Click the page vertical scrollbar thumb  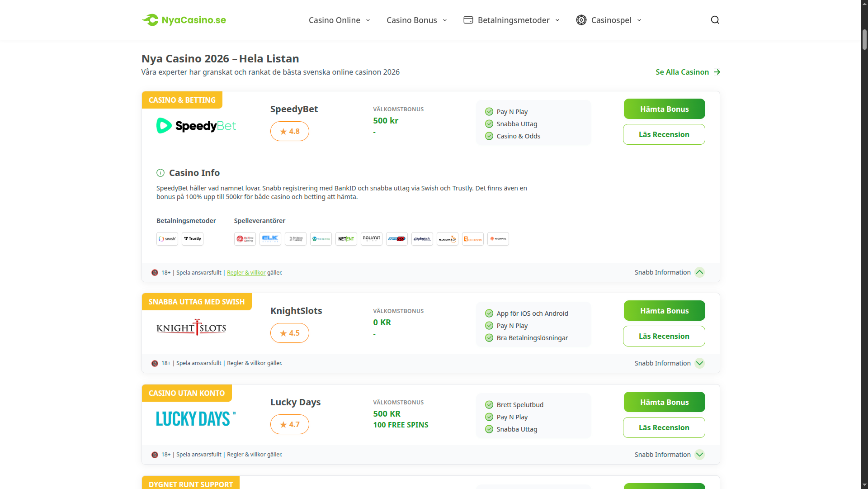point(864,40)
